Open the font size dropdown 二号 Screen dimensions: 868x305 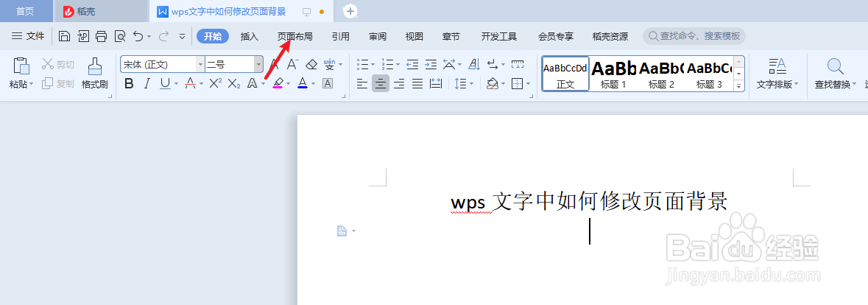[x=258, y=65]
